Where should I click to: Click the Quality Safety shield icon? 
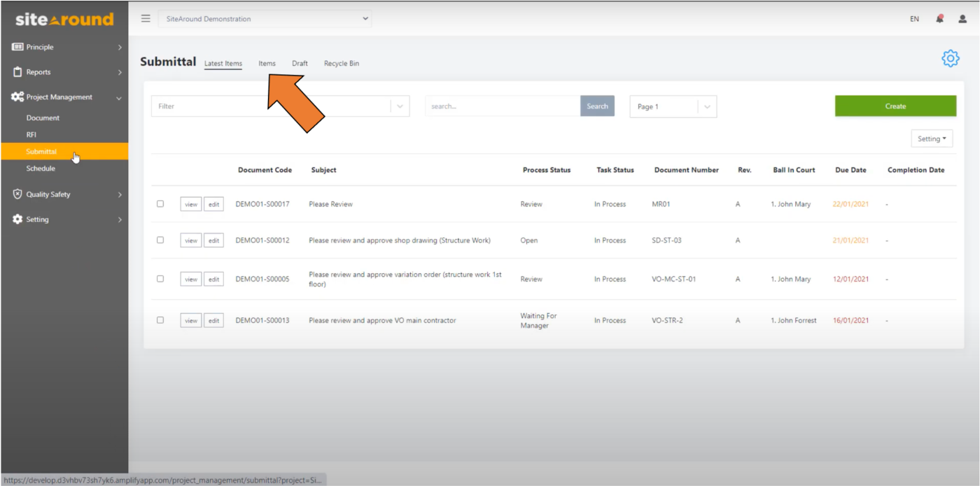coord(17,194)
